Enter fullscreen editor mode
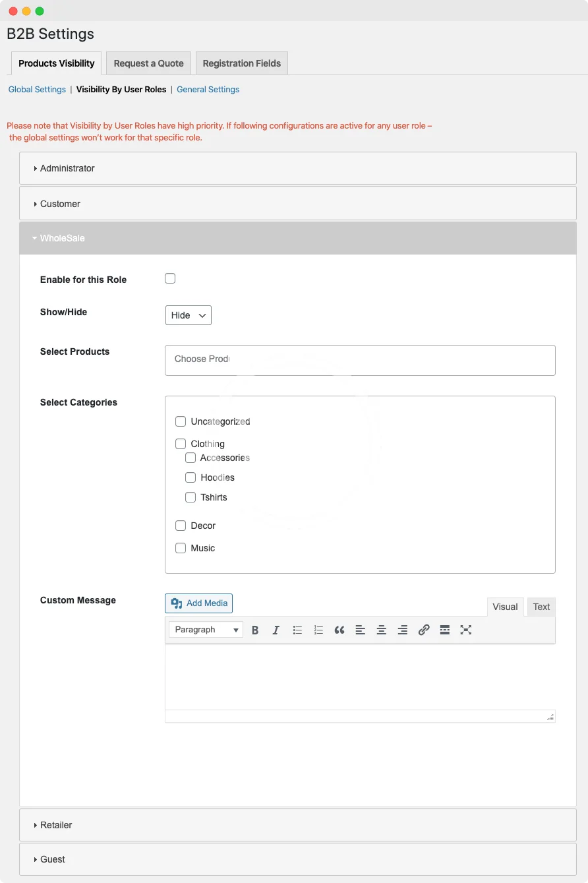This screenshot has width=588, height=883. 466,630
